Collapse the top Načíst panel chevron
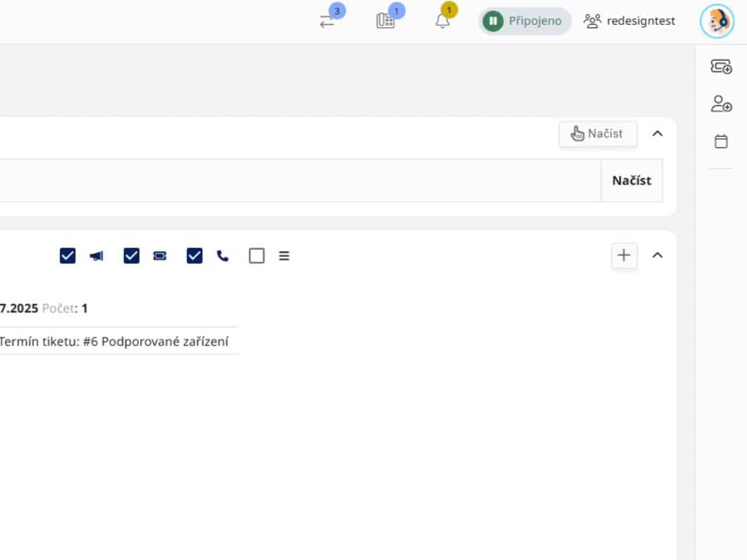 coord(658,134)
